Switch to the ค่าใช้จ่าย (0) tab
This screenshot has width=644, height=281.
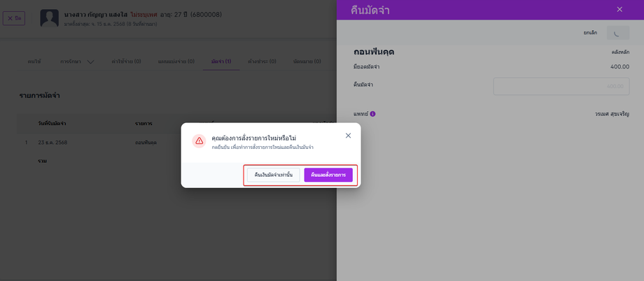click(126, 62)
